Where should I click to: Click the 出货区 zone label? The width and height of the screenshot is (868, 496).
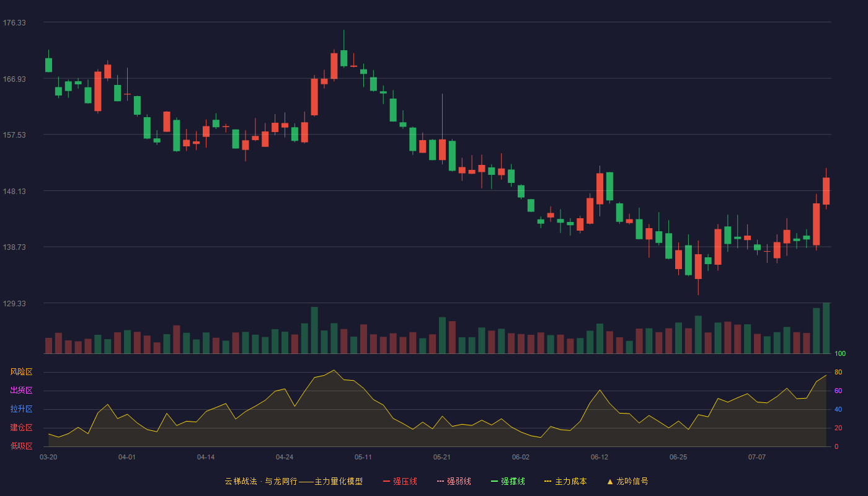coord(21,391)
